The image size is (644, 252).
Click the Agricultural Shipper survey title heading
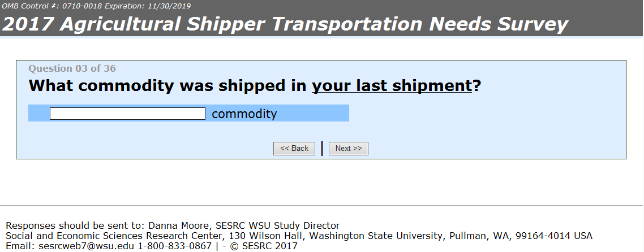285,24
